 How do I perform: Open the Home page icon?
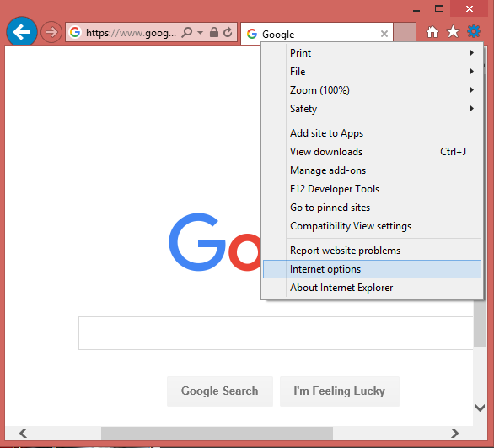[432, 32]
